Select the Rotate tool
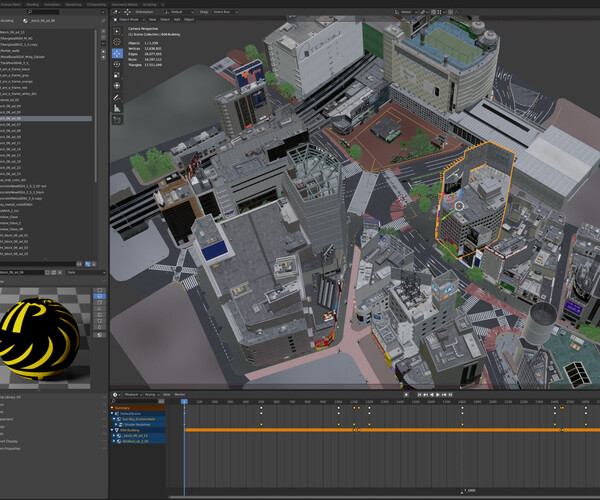 (117, 64)
